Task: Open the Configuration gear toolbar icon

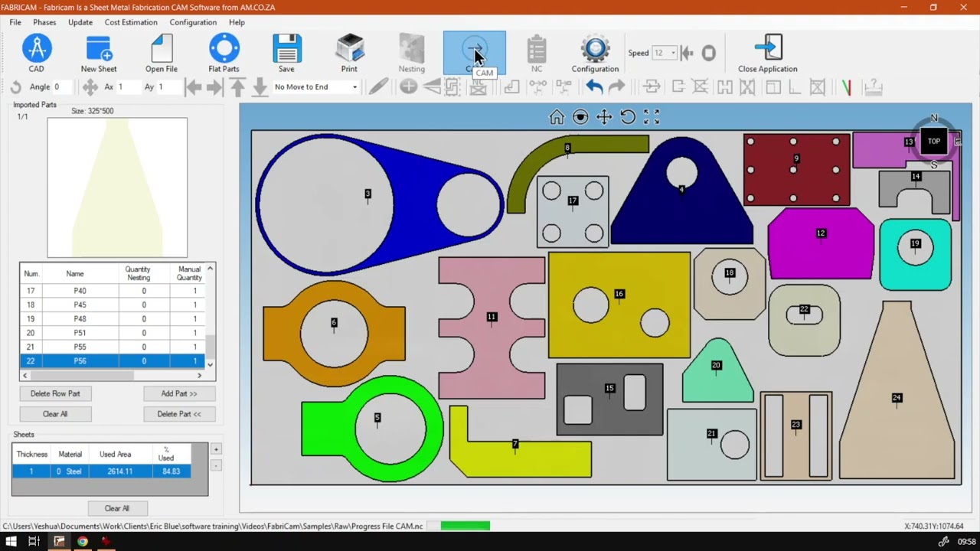Action: click(x=595, y=54)
